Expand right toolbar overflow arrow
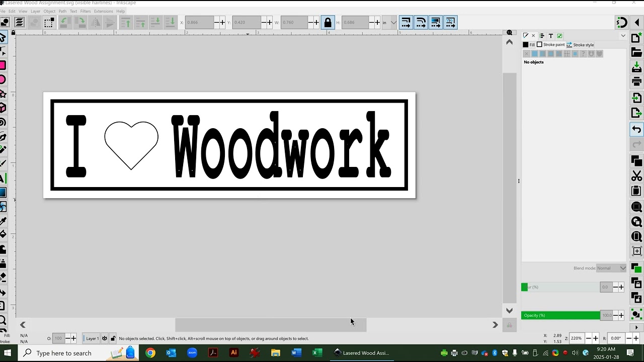This screenshot has width=644, height=362. click(636, 327)
